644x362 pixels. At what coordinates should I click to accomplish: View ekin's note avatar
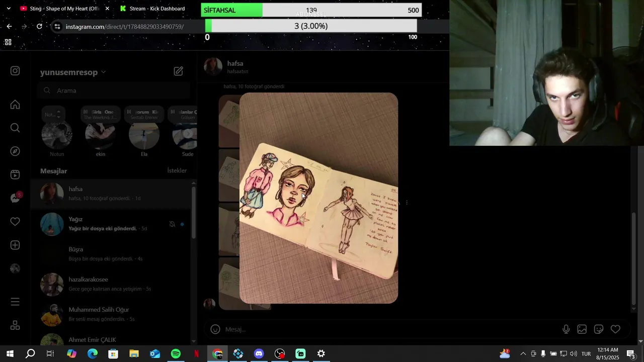101,134
